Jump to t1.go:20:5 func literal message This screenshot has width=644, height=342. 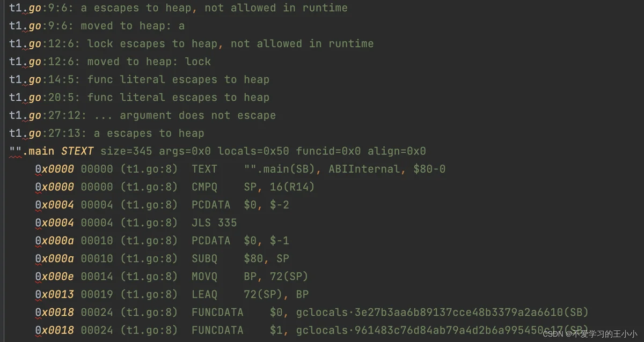click(139, 97)
